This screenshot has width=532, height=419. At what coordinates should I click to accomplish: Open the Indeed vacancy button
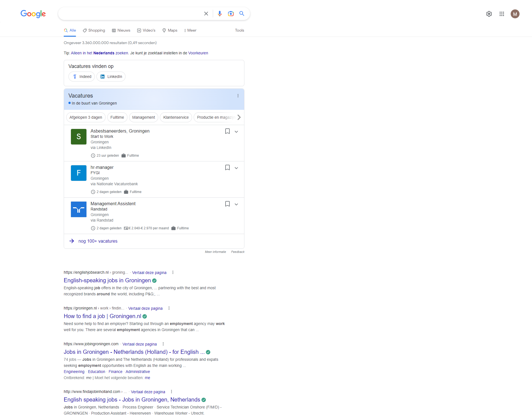81,77
